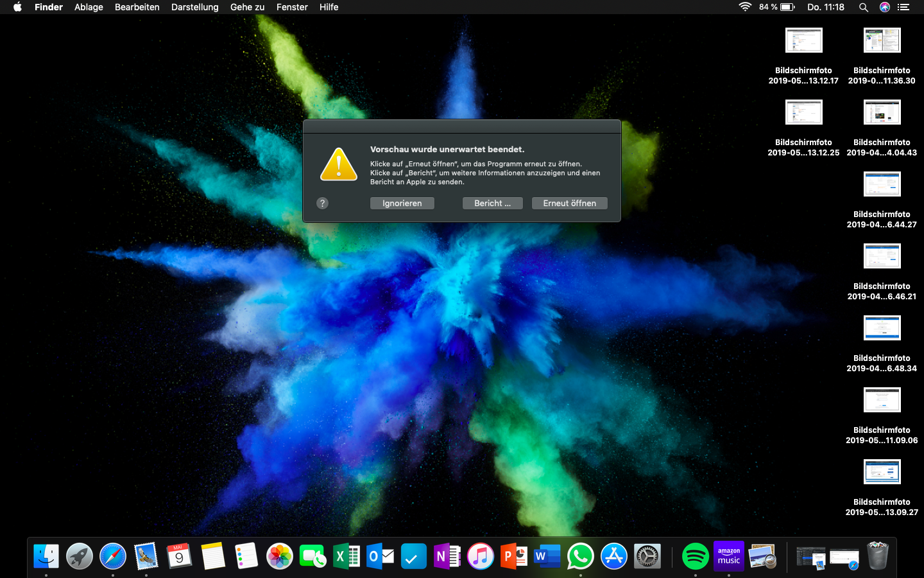Launch Microsoft Excel from dock
The image size is (924, 578).
coord(346,556)
